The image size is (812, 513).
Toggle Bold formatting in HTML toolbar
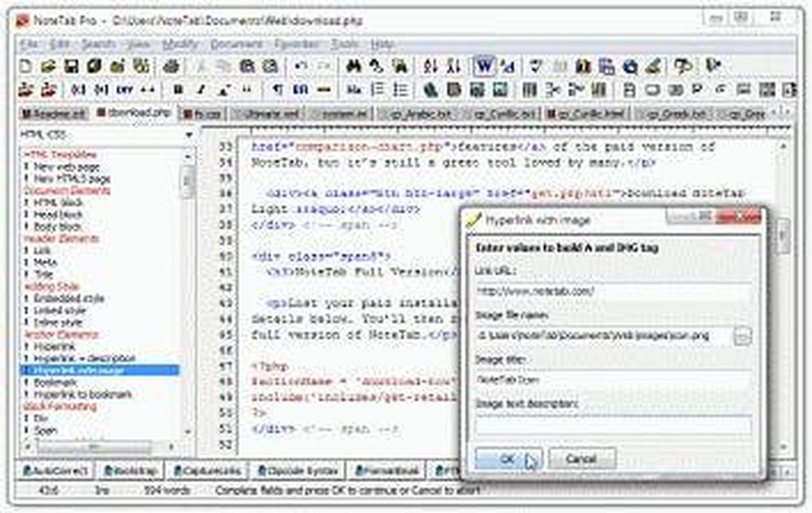(178, 89)
